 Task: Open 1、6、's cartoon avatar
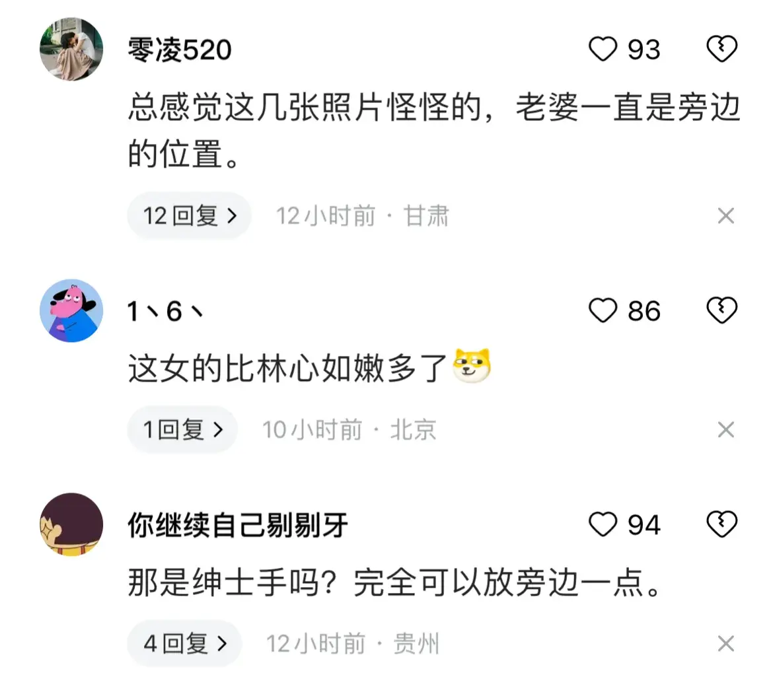coord(71,311)
